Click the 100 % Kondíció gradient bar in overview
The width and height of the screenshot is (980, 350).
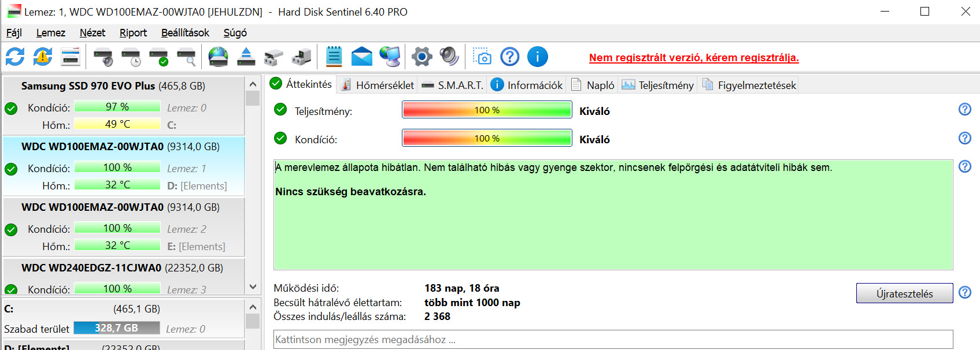click(x=487, y=138)
